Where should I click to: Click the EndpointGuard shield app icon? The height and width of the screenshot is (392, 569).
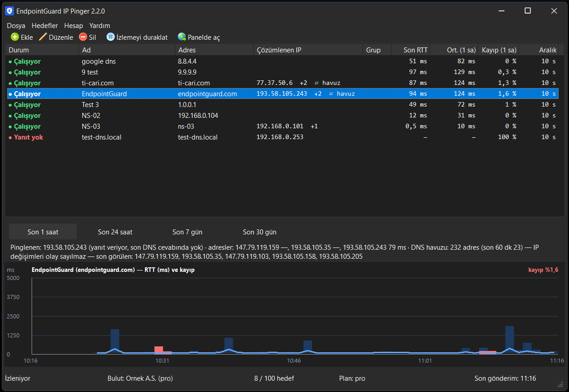[9, 11]
